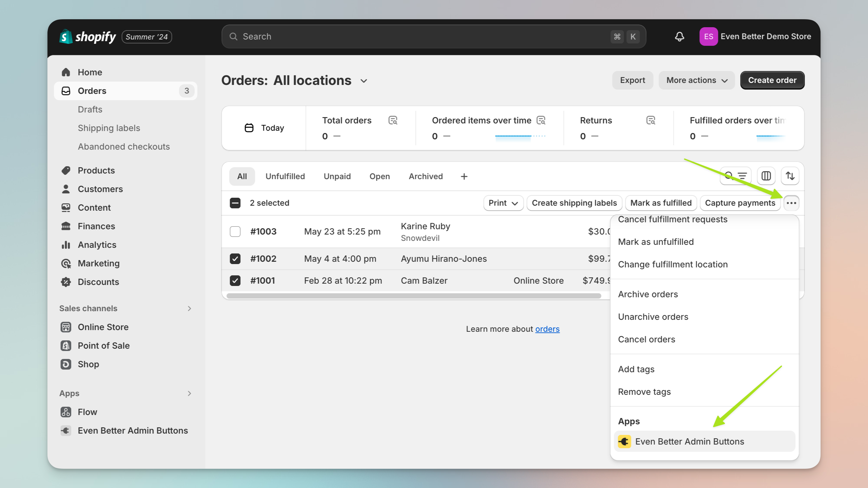Image resolution: width=868 pixels, height=488 pixels.
Task: Click the ES store avatar
Action: [708, 36]
